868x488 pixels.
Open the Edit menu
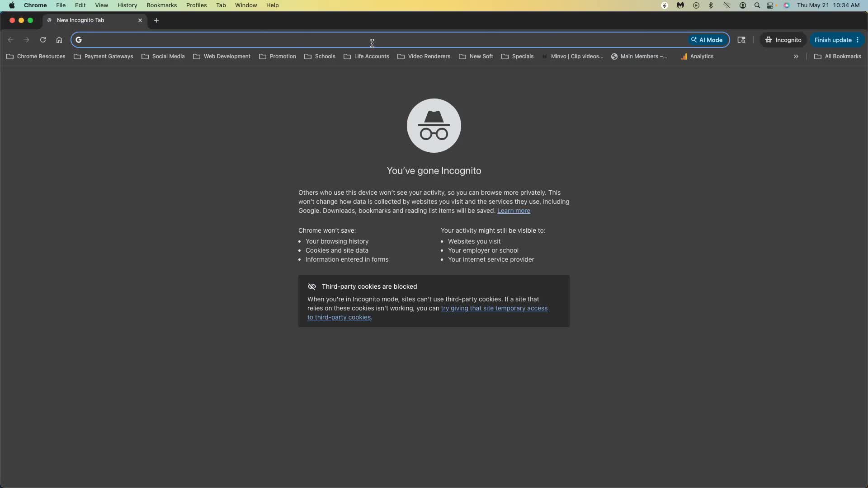point(80,5)
